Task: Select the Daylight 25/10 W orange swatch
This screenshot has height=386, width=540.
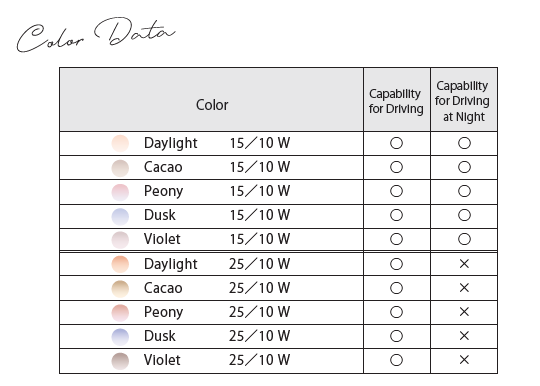Action: pos(120,264)
